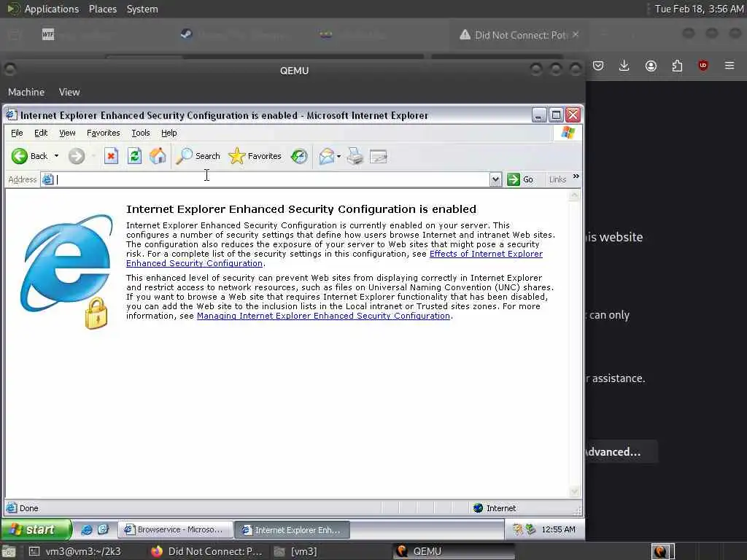Open Effects of Internet Explorer Enhanced Security link
The image size is (747, 560).
tap(486, 254)
